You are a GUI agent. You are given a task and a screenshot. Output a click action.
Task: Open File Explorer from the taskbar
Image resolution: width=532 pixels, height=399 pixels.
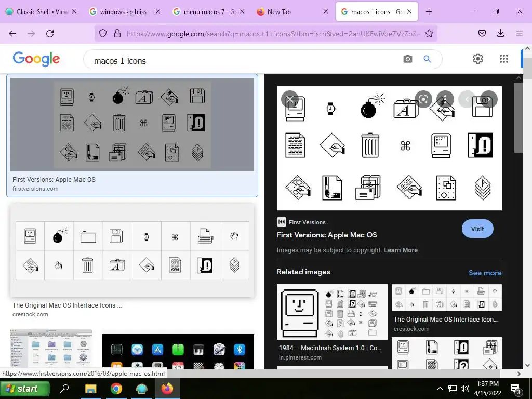(90, 389)
